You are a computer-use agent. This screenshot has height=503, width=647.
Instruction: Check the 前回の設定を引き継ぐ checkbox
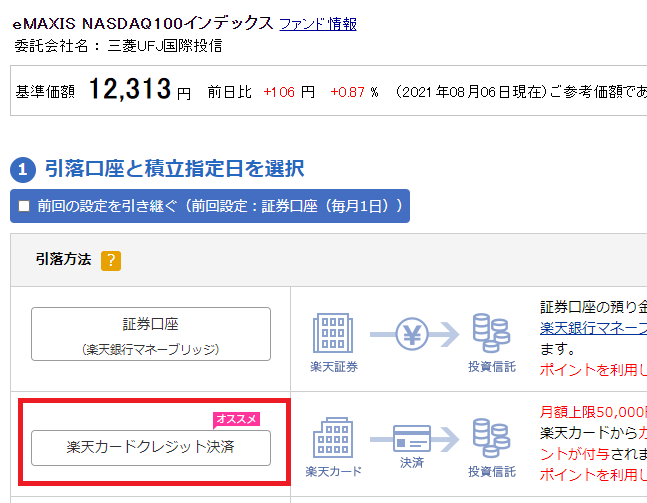tap(24, 206)
